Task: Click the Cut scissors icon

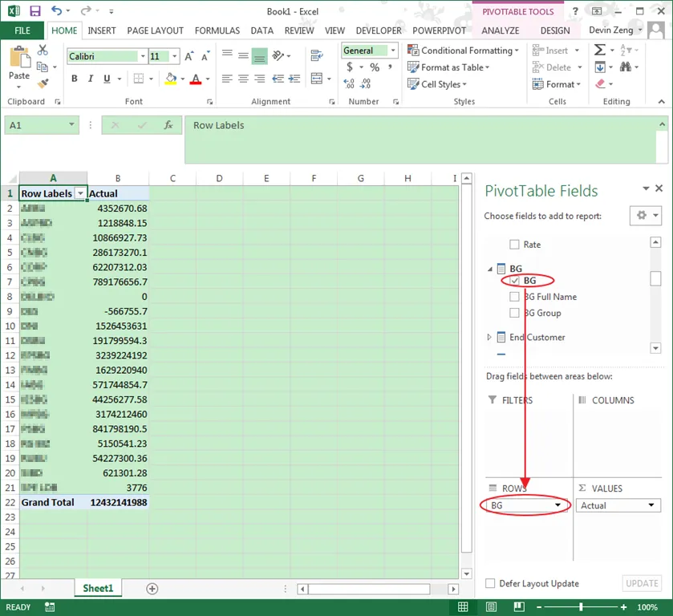Action: 42,50
